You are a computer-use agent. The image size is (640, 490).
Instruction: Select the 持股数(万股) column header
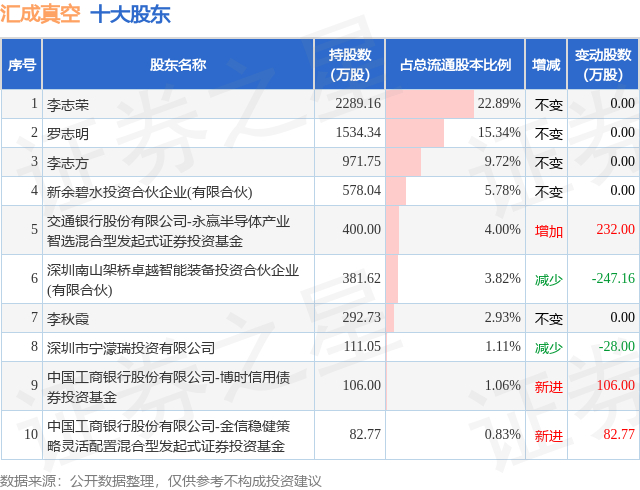(350, 65)
